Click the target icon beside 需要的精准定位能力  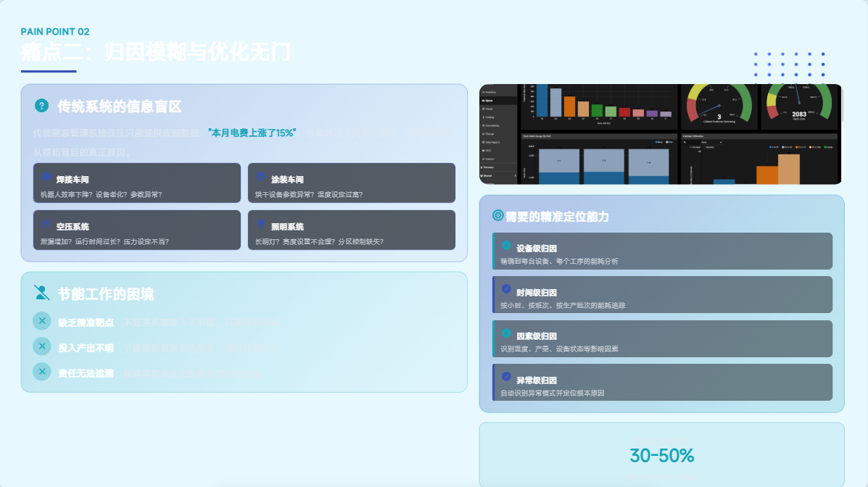[x=497, y=215]
